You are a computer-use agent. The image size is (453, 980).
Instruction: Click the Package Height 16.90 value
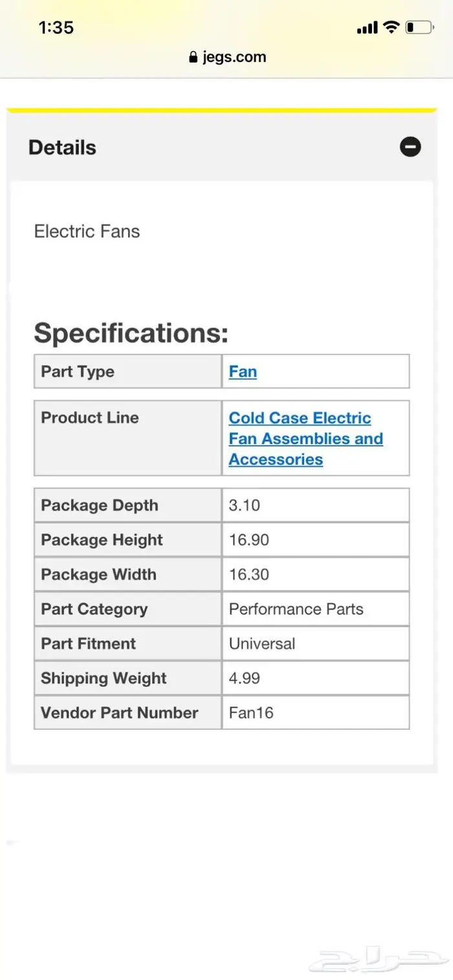tap(249, 540)
